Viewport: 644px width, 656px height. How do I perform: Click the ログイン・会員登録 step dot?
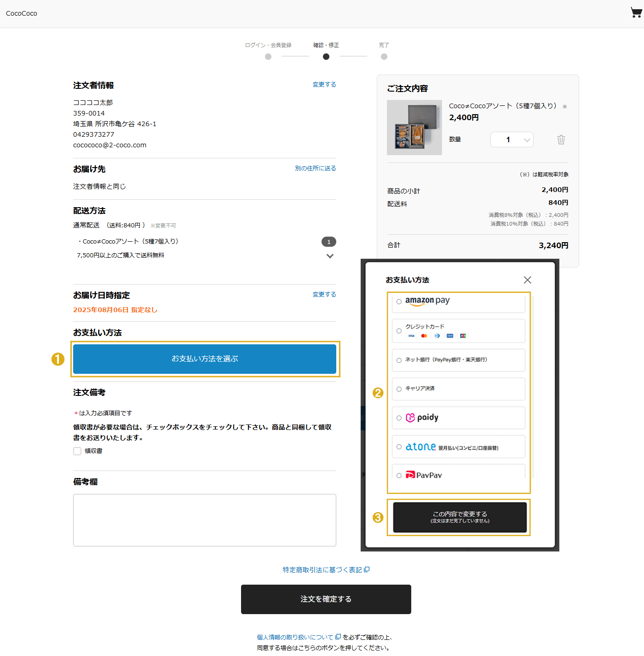coord(268,57)
